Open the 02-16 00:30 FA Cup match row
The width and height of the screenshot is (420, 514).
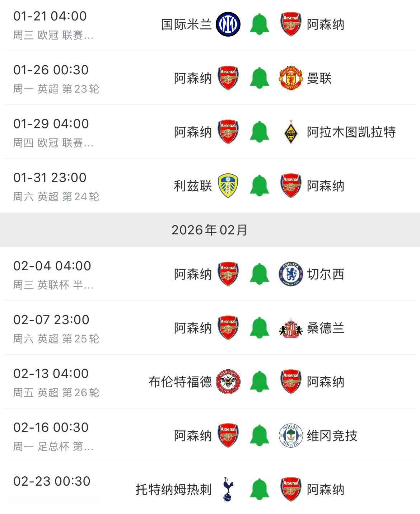[x=210, y=435]
